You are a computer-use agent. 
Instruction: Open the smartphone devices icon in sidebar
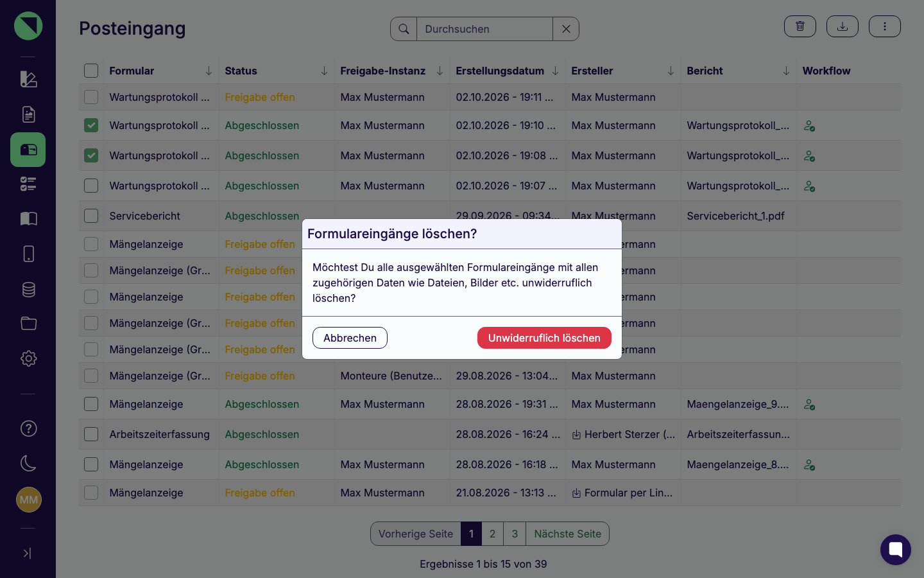pyautogui.click(x=28, y=254)
